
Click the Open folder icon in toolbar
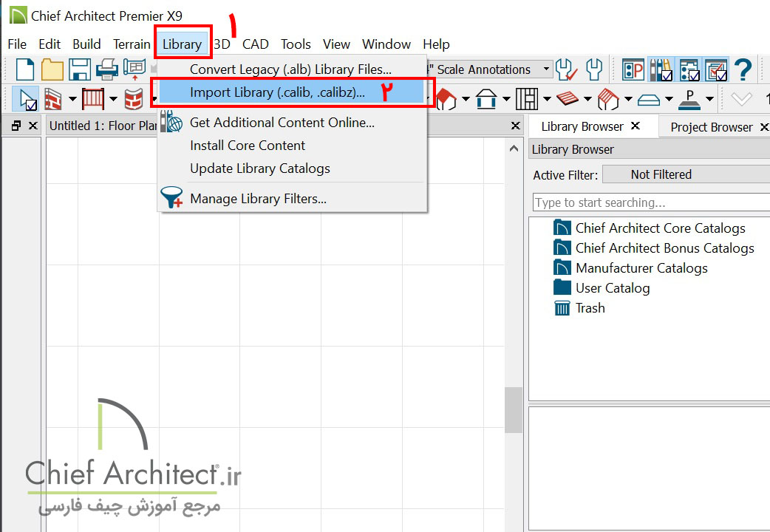coord(52,69)
